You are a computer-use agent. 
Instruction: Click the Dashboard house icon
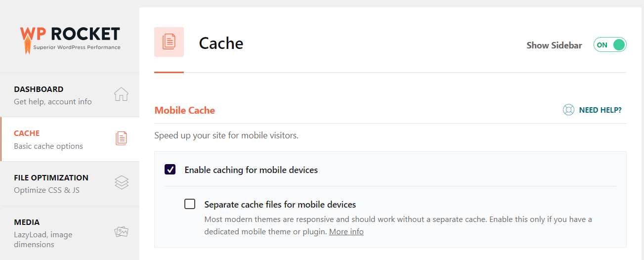click(x=121, y=94)
